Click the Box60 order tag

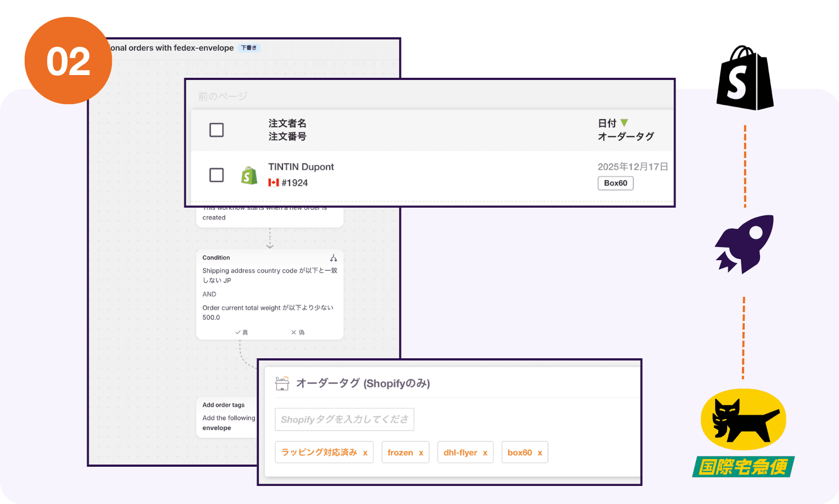point(615,183)
